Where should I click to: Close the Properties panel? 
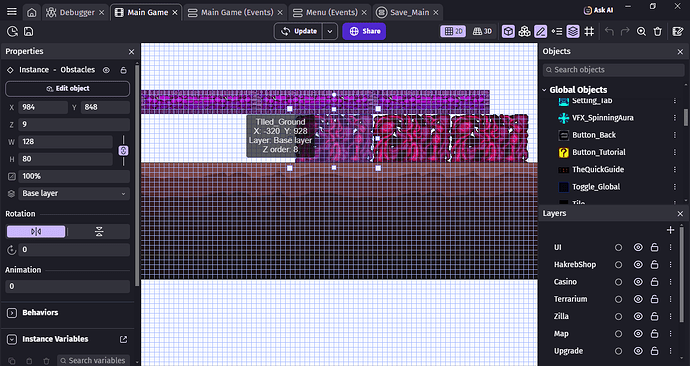[x=131, y=52]
